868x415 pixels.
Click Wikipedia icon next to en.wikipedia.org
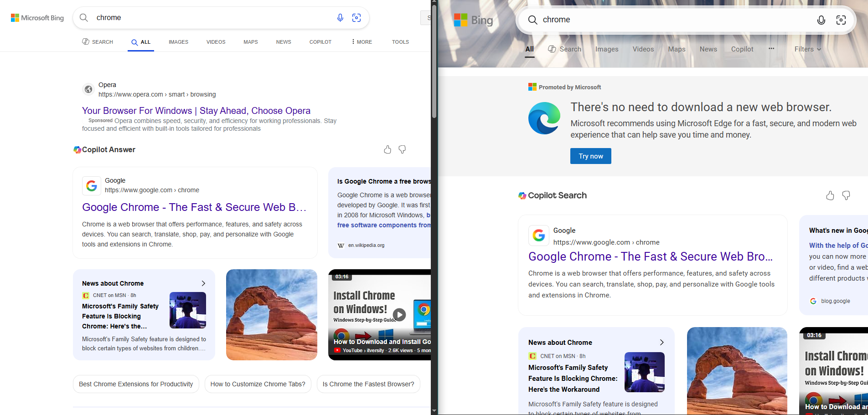[341, 246]
